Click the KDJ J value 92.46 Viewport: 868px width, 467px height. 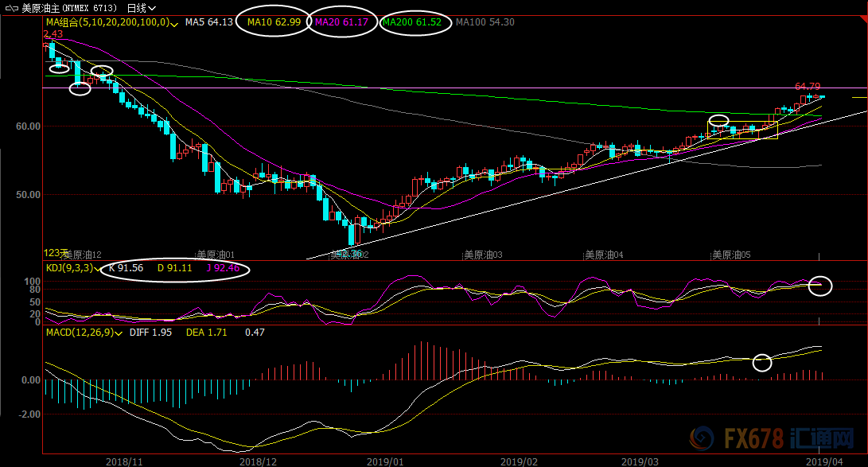(222, 269)
